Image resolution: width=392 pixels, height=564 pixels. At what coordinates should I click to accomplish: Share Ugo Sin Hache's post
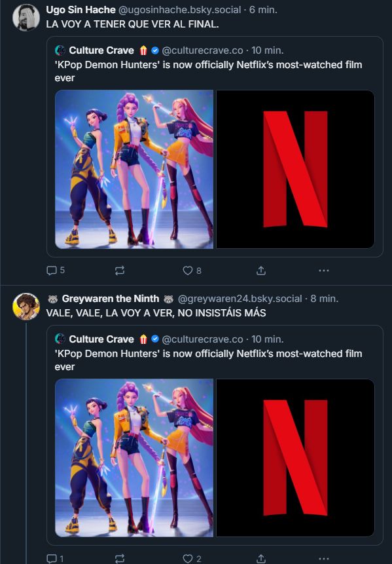point(260,269)
